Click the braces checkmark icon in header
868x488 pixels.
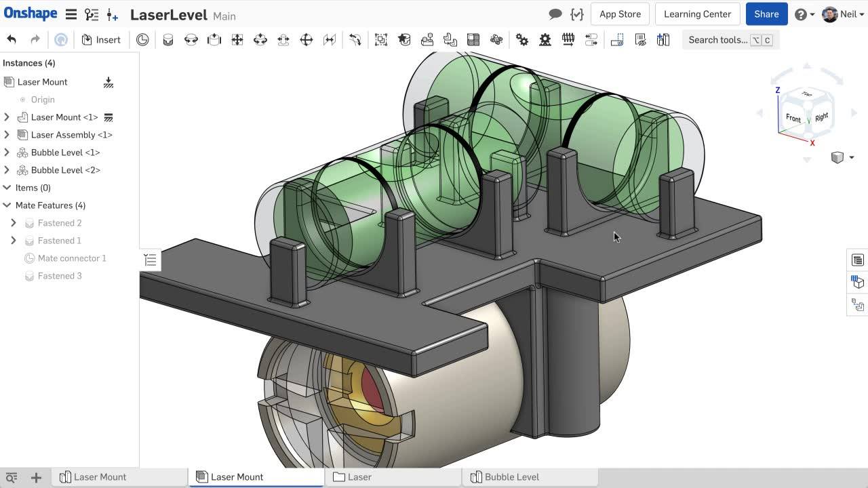577,14
